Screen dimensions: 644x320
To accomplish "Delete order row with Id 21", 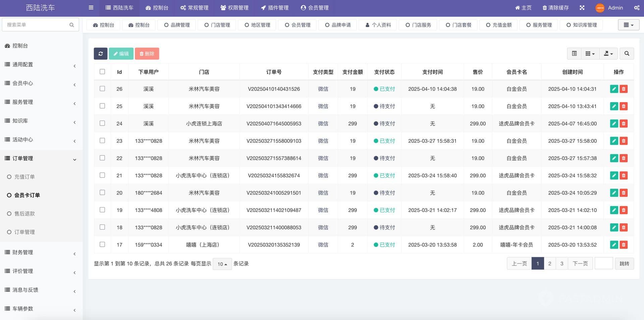I will pyautogui.click(x=624, y=175).
